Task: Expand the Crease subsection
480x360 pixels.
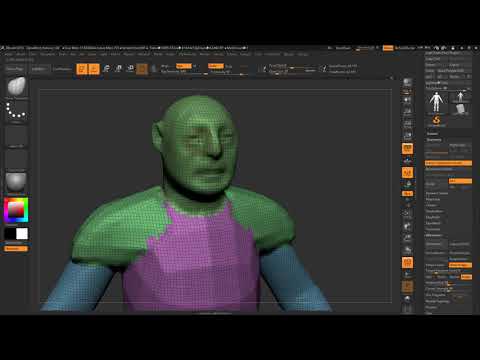Action: 431,205
